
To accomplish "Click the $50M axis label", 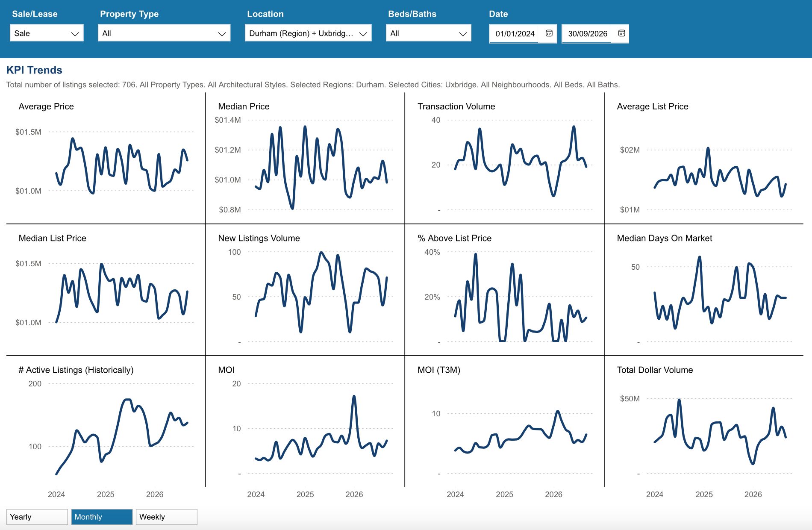I will [630, 399].
